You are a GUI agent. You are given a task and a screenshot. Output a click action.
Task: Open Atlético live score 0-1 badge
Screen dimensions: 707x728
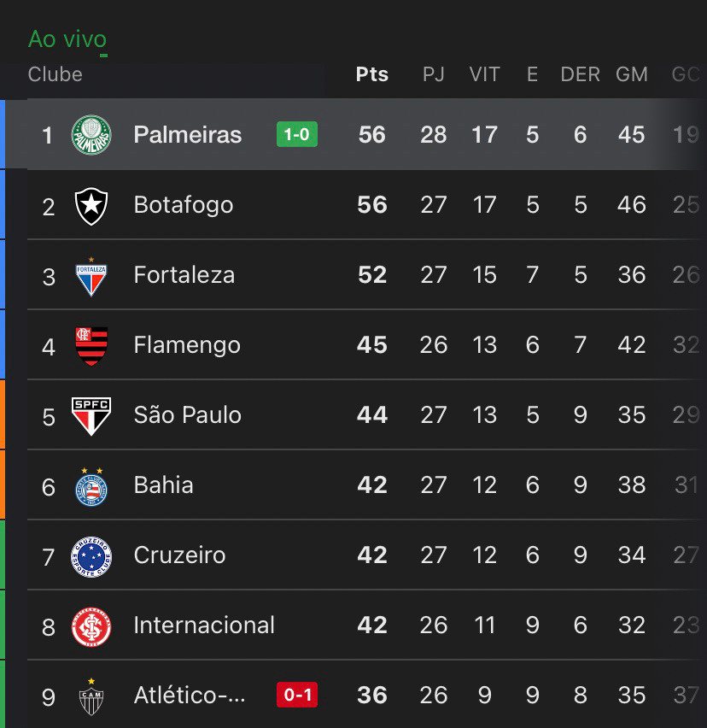pyautogui.click(x=297, y=695)
